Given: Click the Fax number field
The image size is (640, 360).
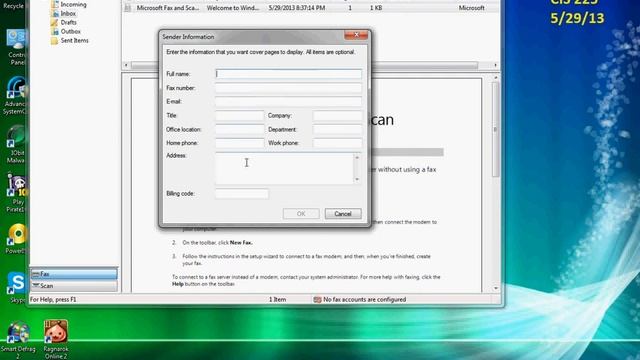Looking at the screenshot, I should [x=288, y=88].
